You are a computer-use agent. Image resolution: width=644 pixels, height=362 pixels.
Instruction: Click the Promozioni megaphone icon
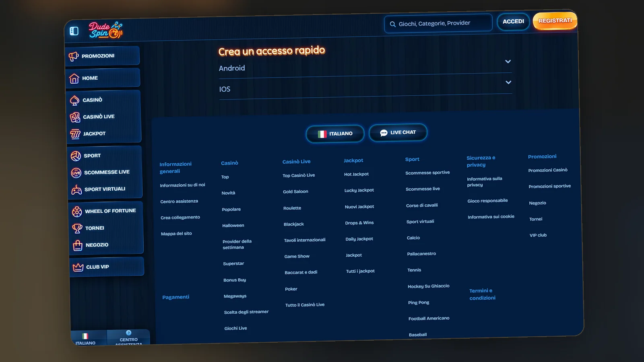tap(73, 57)
